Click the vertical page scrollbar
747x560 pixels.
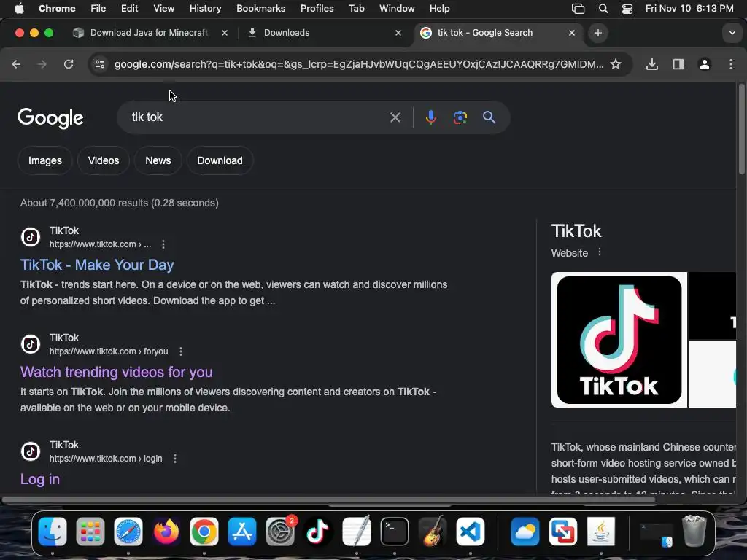point(742,130)
